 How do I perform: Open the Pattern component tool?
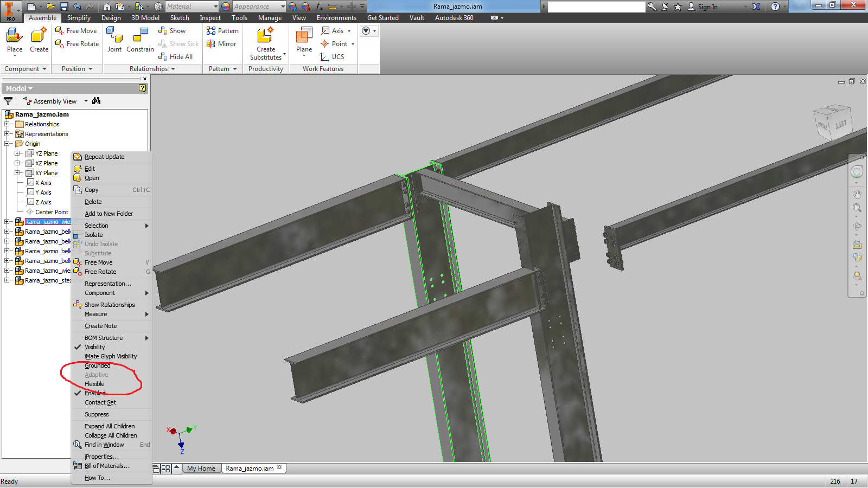pyautogui.click(x=222, y=31)
